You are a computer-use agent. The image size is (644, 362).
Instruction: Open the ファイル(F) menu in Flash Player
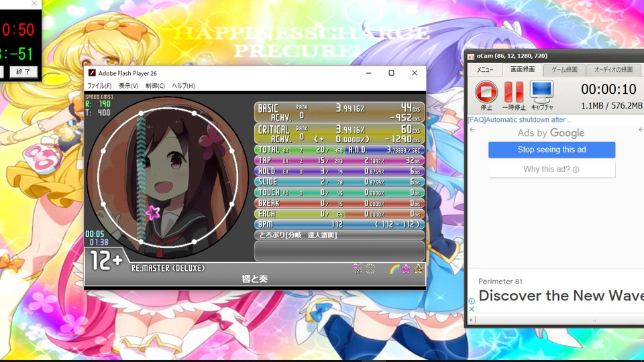(x=99, y=86)
